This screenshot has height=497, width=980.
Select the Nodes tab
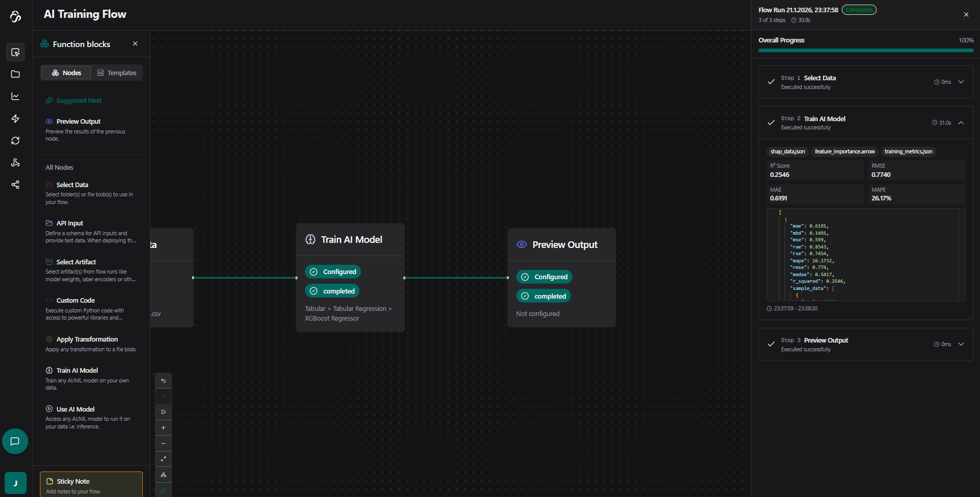67,73
